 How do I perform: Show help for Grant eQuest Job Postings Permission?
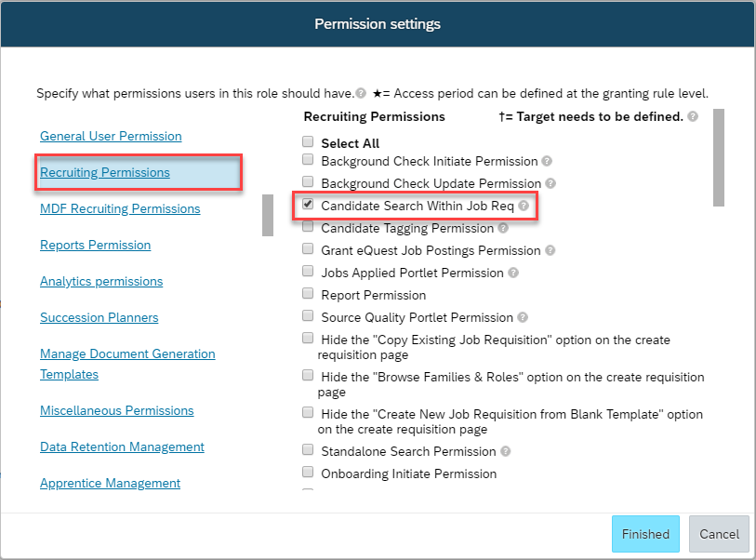(x=550, y=250)
